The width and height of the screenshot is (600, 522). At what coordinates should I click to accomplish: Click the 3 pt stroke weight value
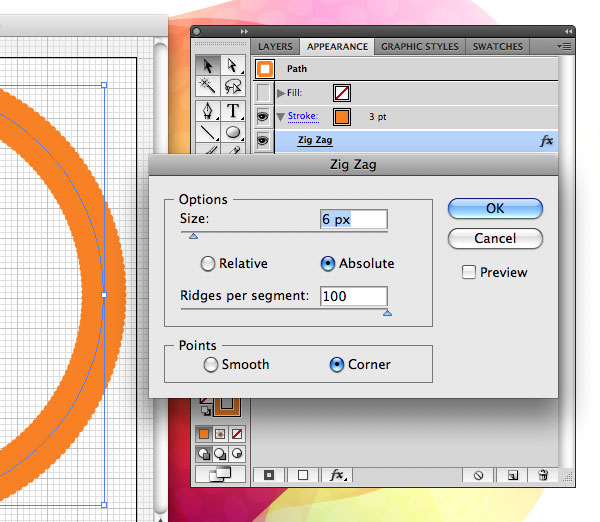[378, 117]
